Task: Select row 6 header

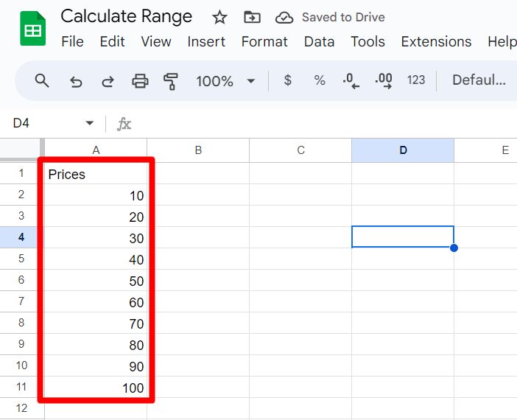Action: pos(21,280)
